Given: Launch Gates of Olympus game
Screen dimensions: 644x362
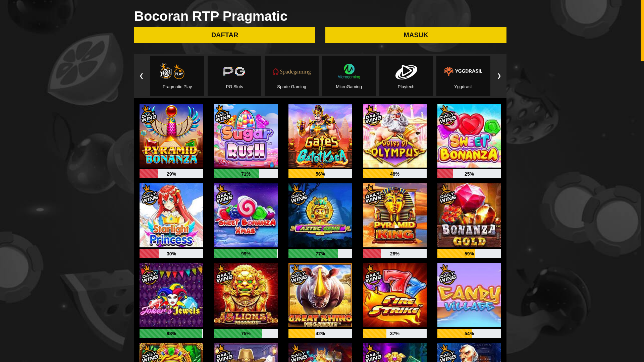Looking at the screenshot, I should [395, 136].
